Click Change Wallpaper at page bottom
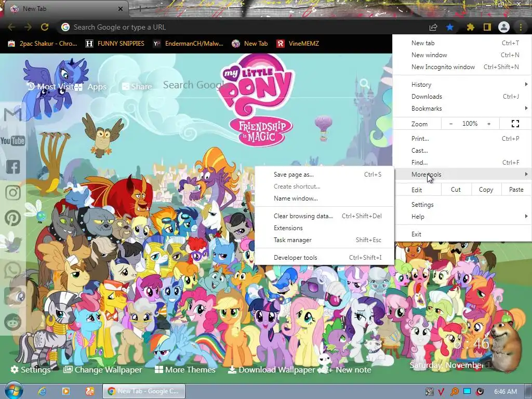 [103, 369]
